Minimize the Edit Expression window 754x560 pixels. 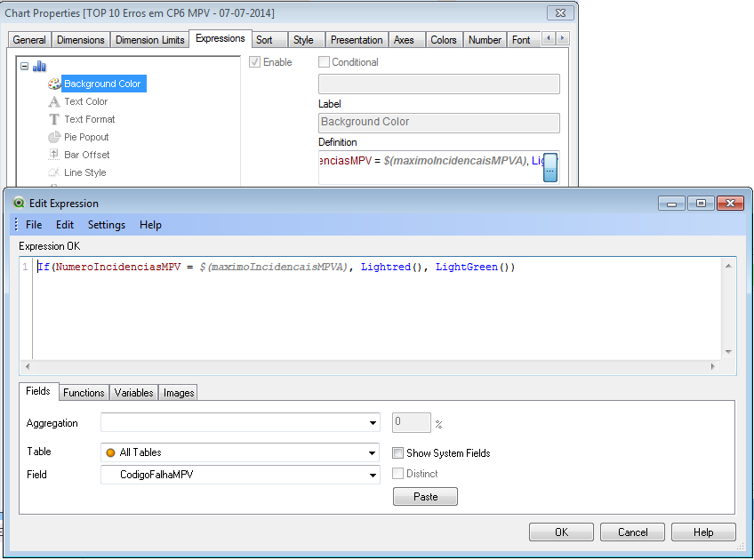click(672, 204)
